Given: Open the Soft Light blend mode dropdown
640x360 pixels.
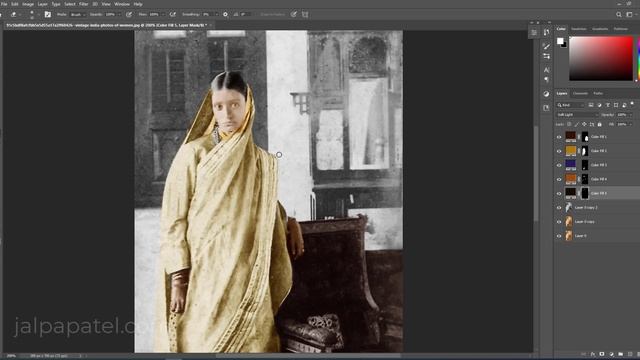Looking at the screenshot, I should coord(577,115).
